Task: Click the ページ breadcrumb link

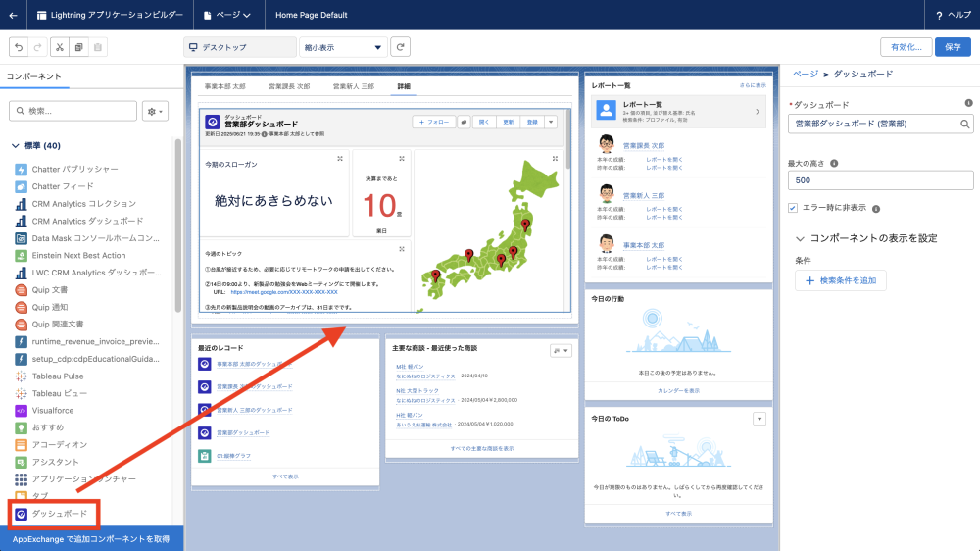Action: [x=805, y=74]
